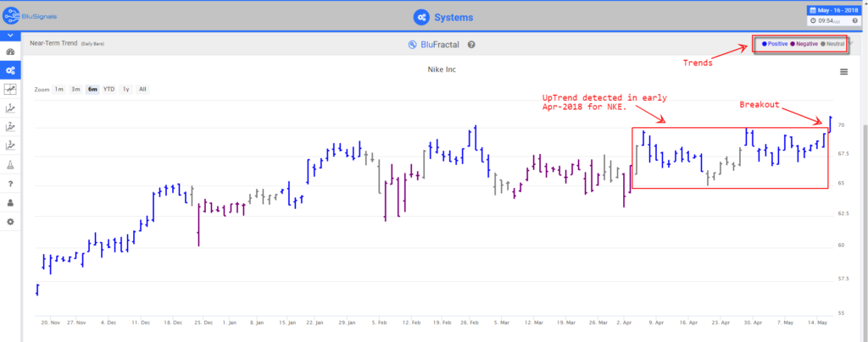Set zoom to 3m
This screenshot has width=868, height=342.
tap(75, 89)
